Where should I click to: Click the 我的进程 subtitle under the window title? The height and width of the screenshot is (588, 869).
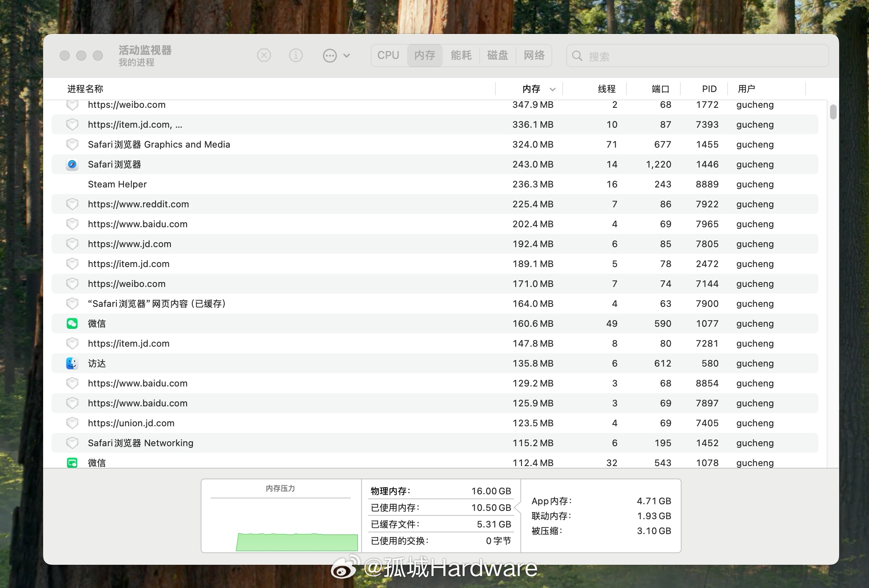136,63
